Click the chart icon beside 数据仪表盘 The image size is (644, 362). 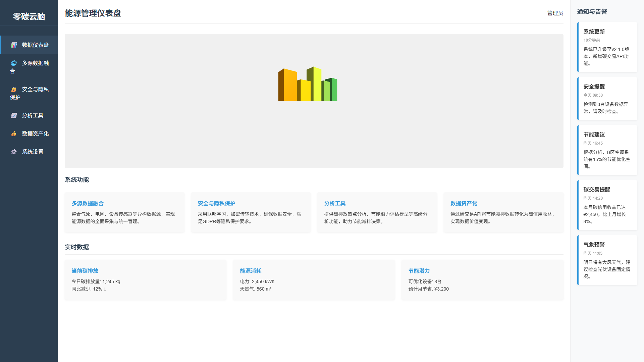click(14, 45)
